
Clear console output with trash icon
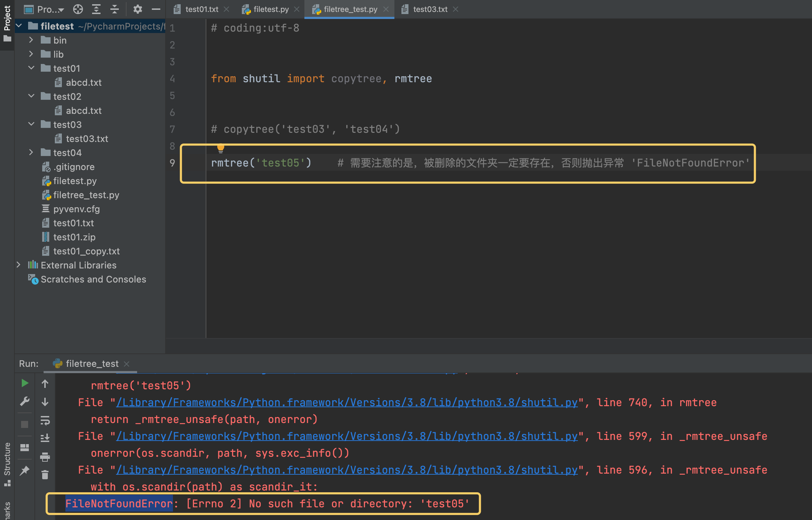tap(45, 474)
